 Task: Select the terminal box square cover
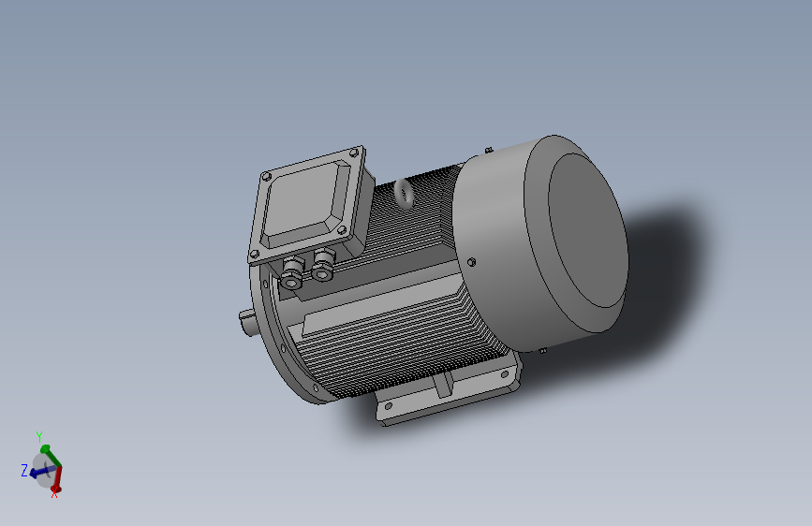click(307, 205)
